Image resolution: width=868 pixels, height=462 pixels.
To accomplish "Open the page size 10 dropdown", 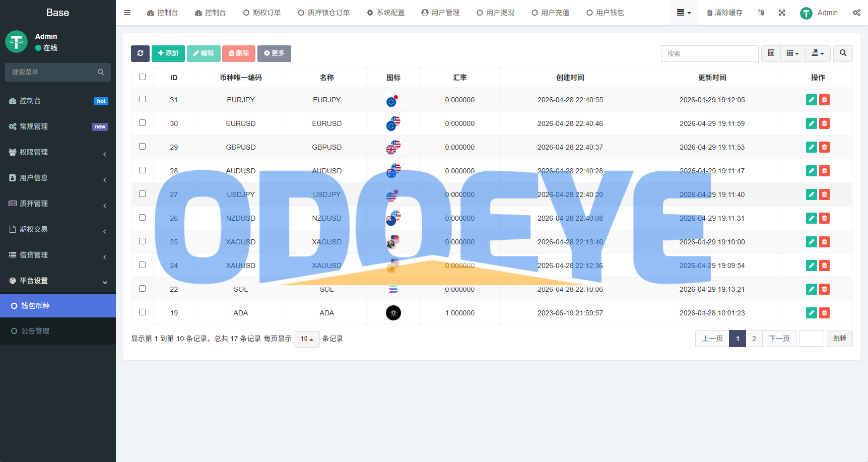I will click(307, 339).
